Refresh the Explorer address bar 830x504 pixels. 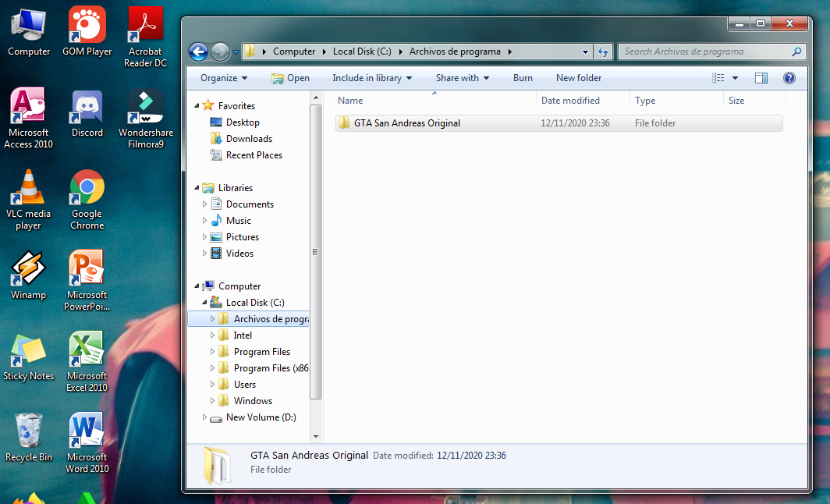[x=603, y=51]
